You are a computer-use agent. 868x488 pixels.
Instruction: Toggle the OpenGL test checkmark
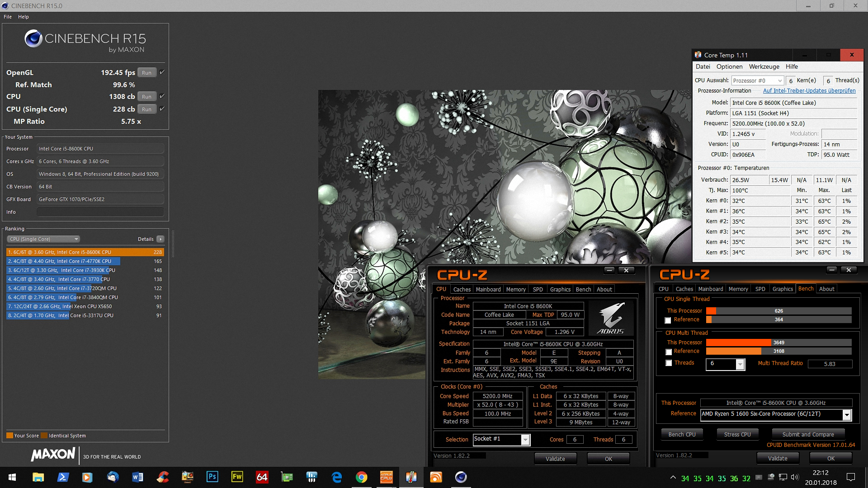[x=162, y=72]
